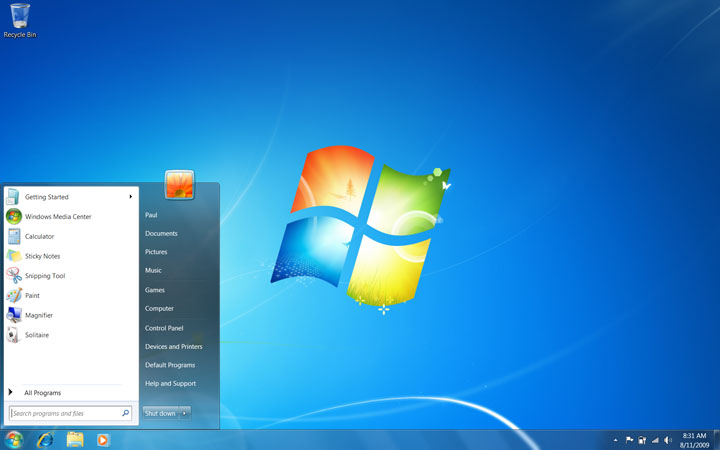Open the Shut down options arrow
720x450 pixels.
pyautogui.click(x=185, y=412)
